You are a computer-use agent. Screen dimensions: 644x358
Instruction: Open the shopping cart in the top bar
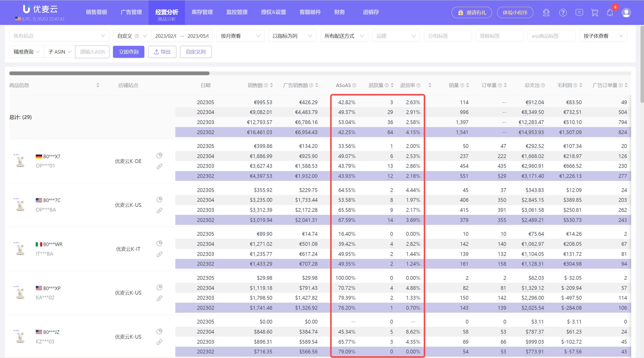pyautogui.click(x=594, y=13)
